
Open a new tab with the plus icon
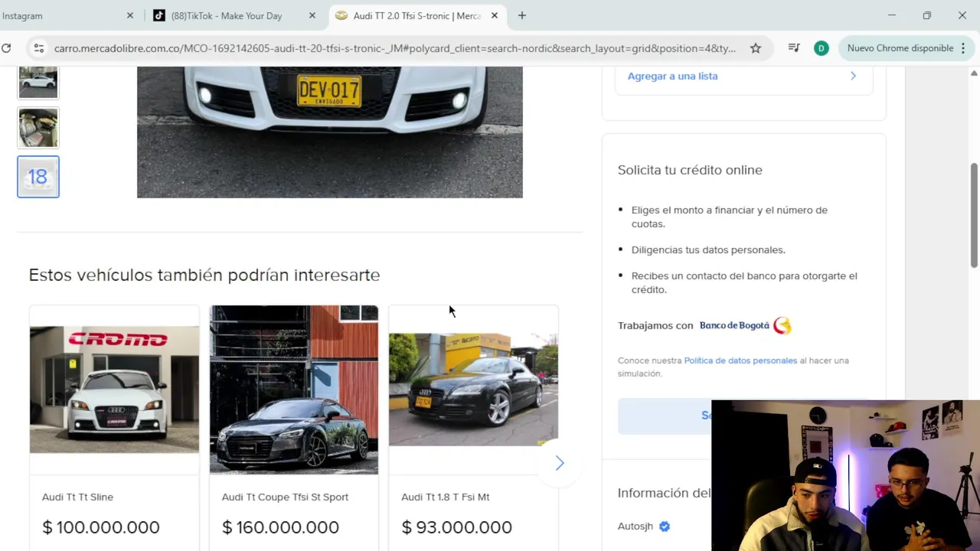522,15
